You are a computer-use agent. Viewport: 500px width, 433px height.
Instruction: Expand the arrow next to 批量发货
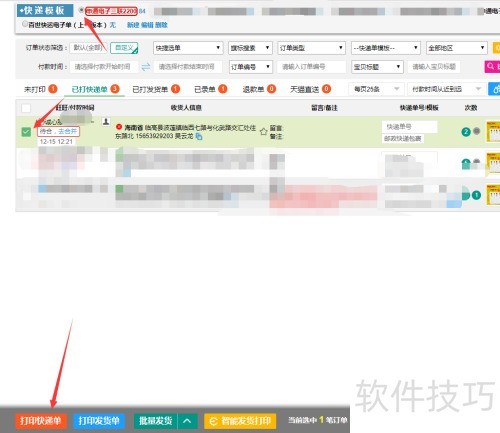[x=187, y=421]
